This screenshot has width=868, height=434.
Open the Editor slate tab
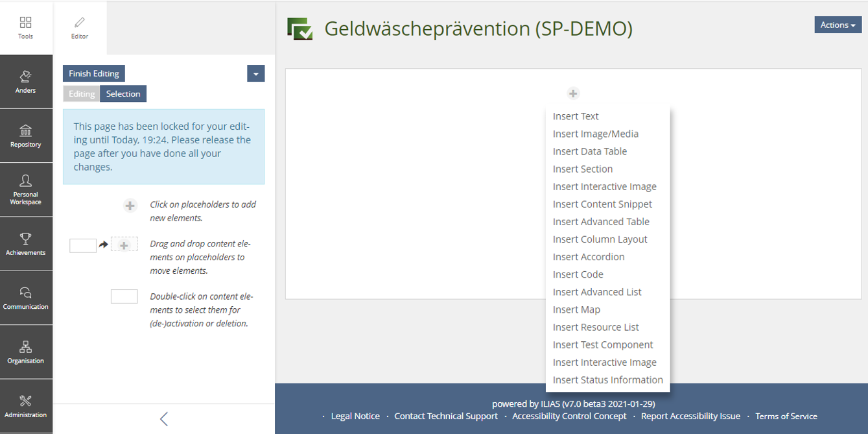pos(80,28)
